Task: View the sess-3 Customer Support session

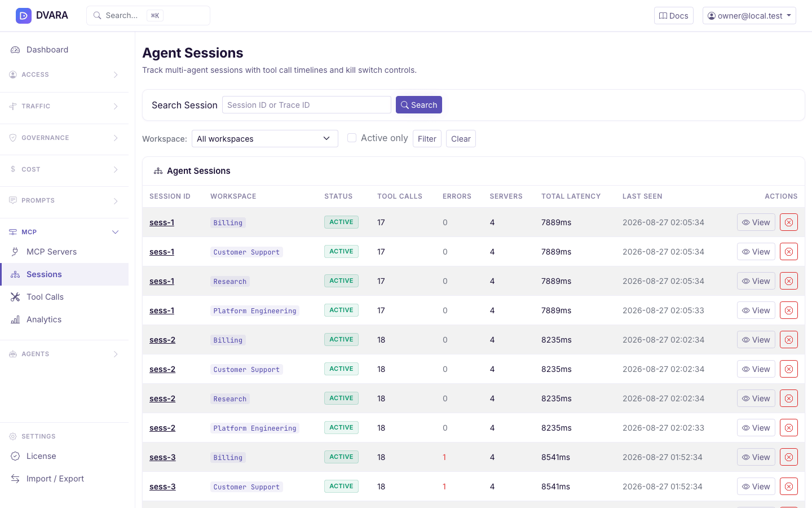Action: 756,487
